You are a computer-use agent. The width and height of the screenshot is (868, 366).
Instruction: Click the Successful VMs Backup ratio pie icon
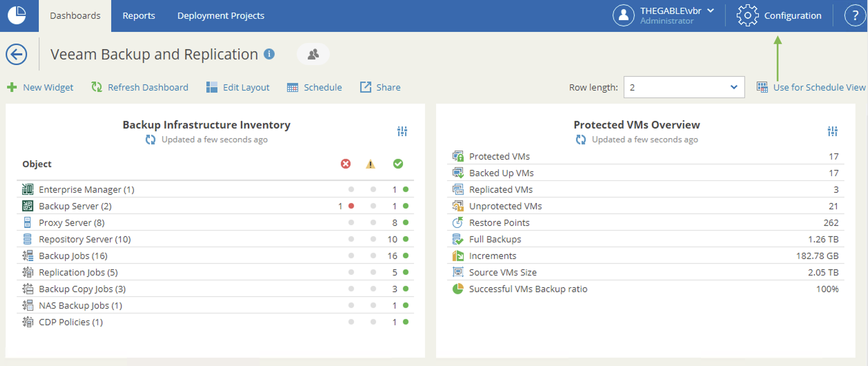(x=458, y=289)
